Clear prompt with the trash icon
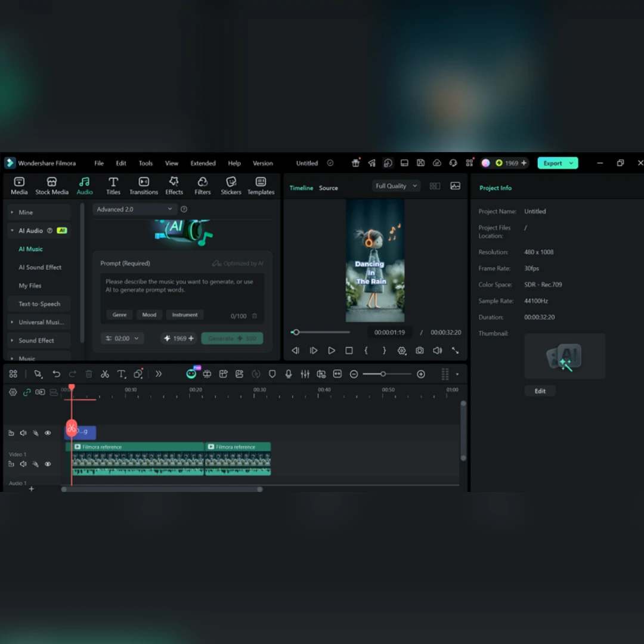 254,316
